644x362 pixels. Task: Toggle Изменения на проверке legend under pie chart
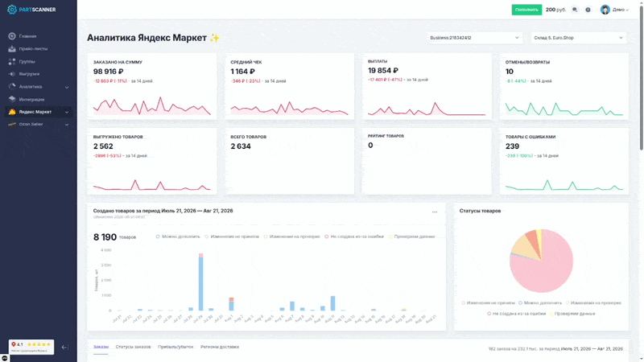593,303
